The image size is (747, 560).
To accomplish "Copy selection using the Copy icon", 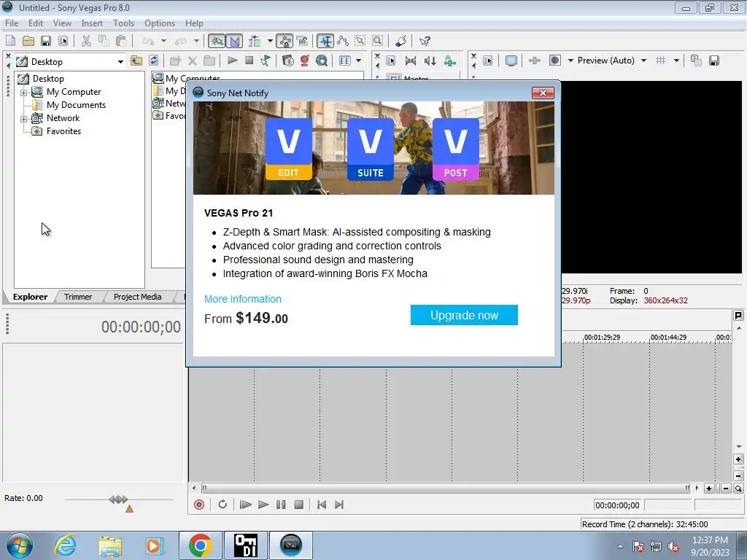I will click(104, 41).
